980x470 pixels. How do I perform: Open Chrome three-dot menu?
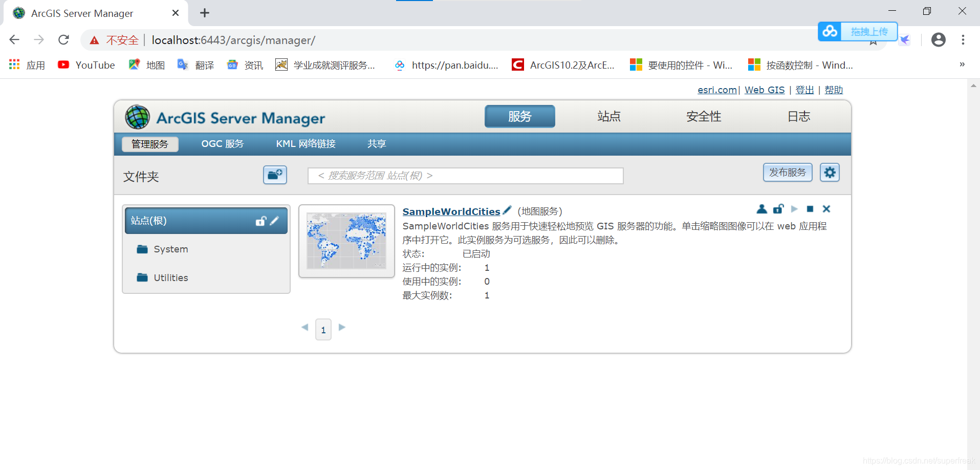tap(963, 40)
